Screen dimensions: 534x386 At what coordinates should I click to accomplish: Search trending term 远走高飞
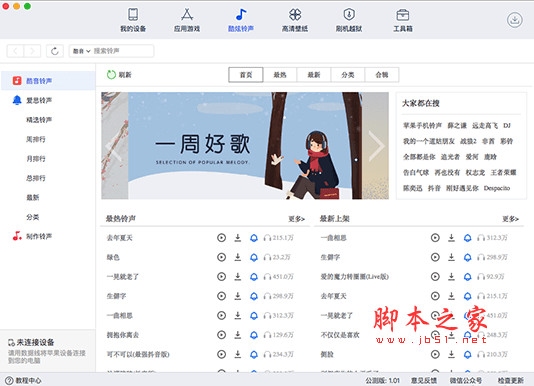click(x=485, y=125)
